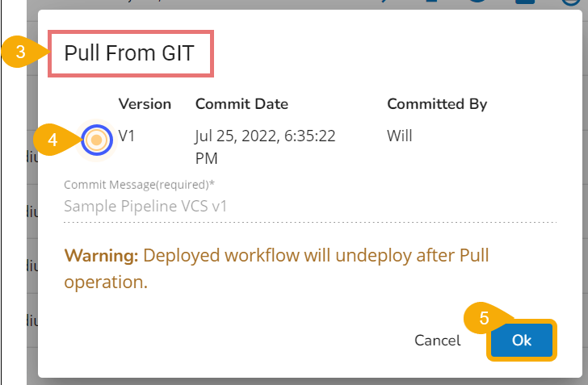The height and width of the screenshot is (385, 588).
Task: Select the V1 version radio button
Action: tap(97, 140)
